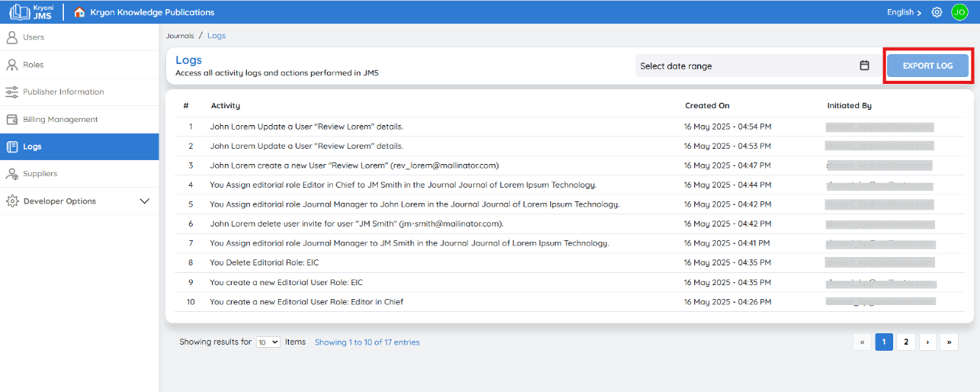Click the Kryoni JMS logo
The image size is (980, 392).
(x=32, y=11)
